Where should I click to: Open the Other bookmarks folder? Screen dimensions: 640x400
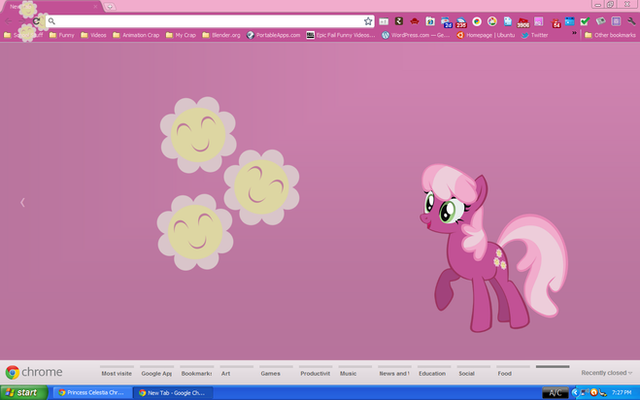click(x=610, y=35)
